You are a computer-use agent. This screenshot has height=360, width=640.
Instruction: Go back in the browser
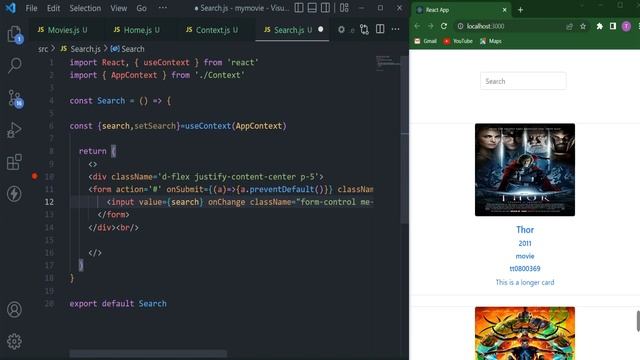417,26
